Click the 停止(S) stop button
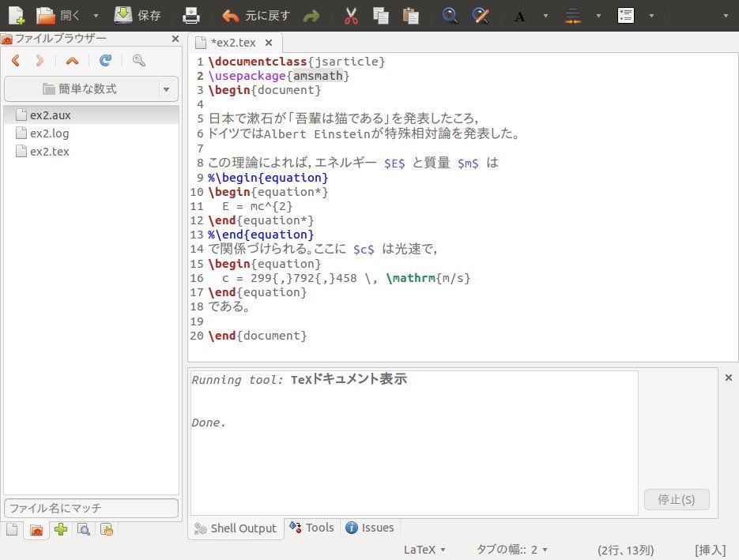This screenshot has height=560, width=739. click(677, 500)
